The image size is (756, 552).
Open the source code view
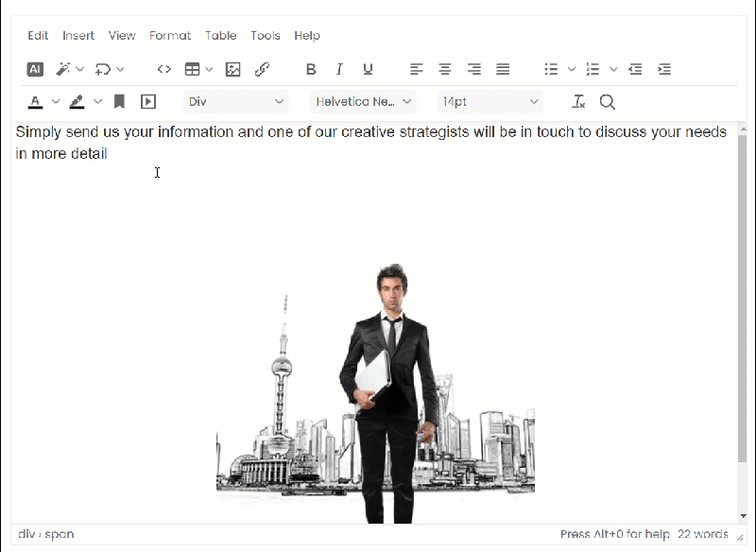(x=163, y=69)
